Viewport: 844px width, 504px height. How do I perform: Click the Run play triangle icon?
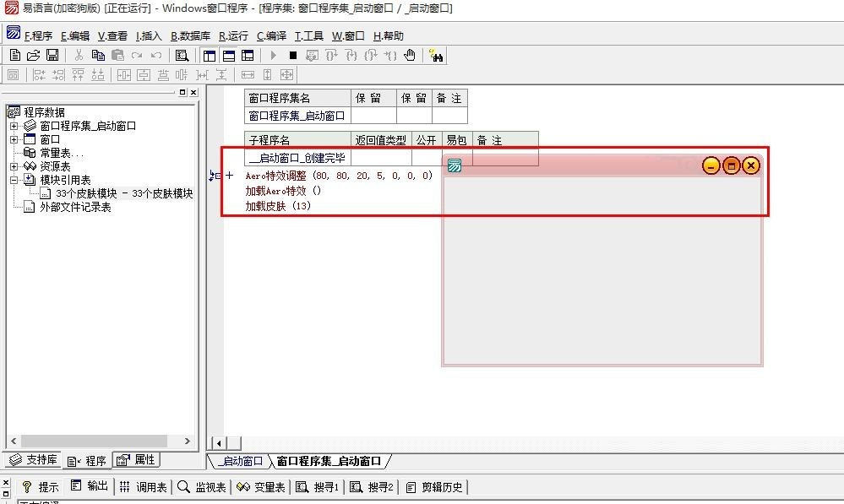click(x=274, y=56)
